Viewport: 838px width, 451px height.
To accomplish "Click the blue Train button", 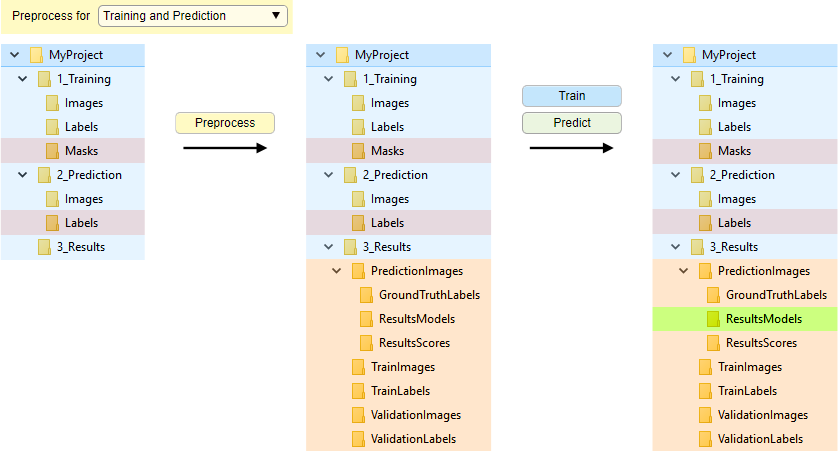I will pyautogui.click(x=572, y=96).
